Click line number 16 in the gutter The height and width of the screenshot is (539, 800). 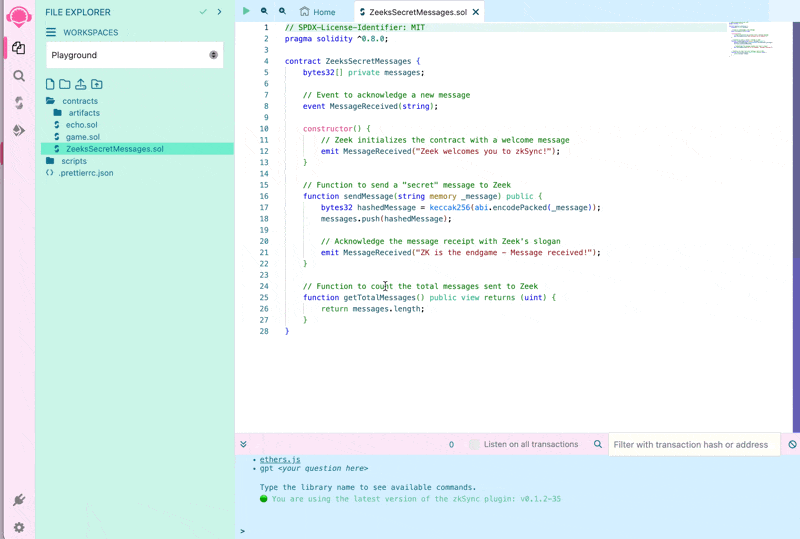point(264,197)
